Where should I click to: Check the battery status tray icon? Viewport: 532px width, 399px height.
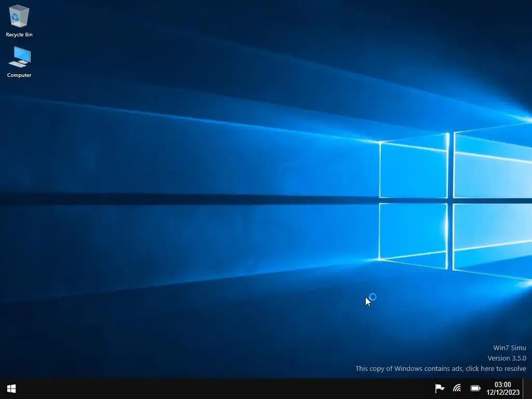tap(475, 388)
